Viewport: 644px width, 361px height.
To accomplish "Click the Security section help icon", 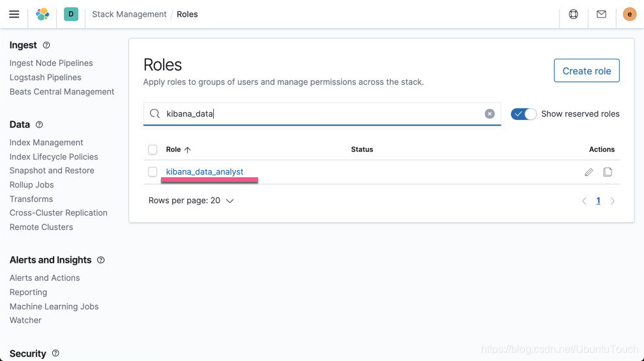I will point(55,353).
